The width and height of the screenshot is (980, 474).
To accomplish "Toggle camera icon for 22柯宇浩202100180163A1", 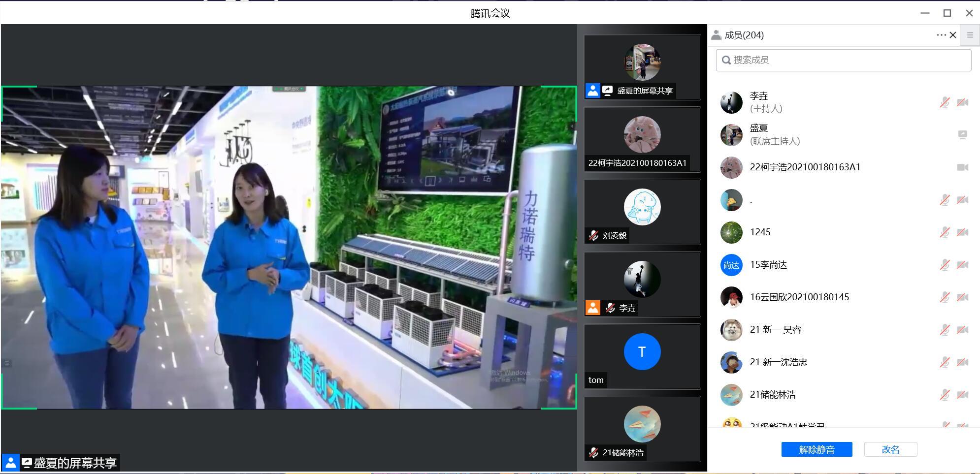I will tap(963, 167).
